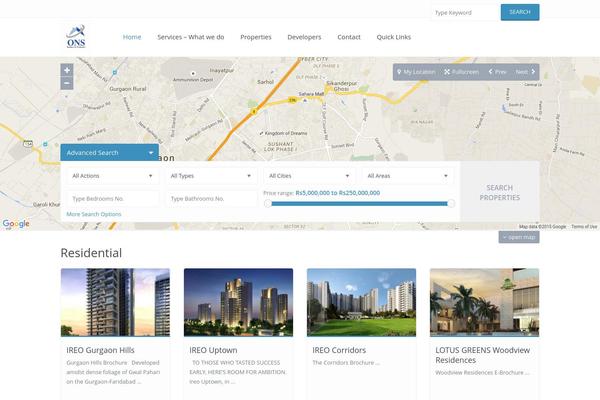Switch the map to Fullscreen

point(461,72)
